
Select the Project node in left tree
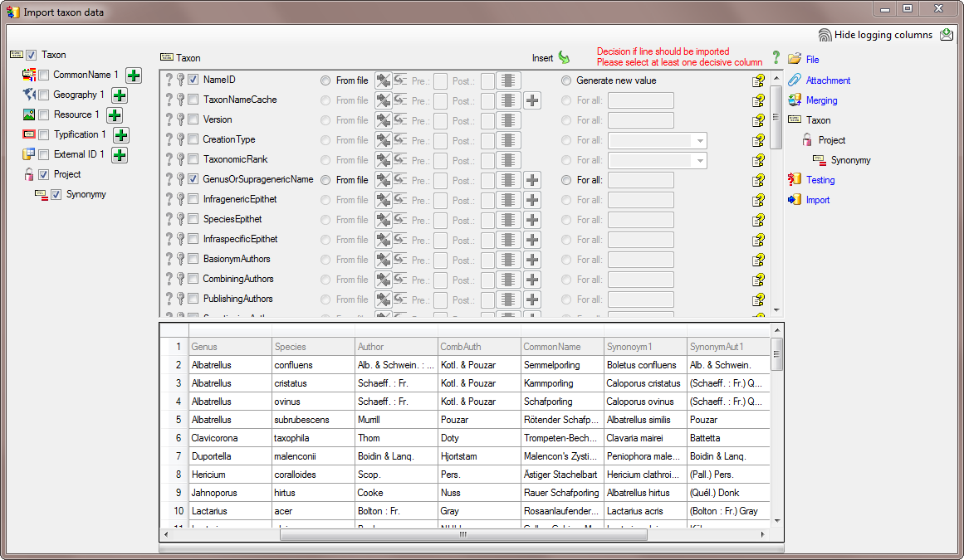click(x=67, y=174)
